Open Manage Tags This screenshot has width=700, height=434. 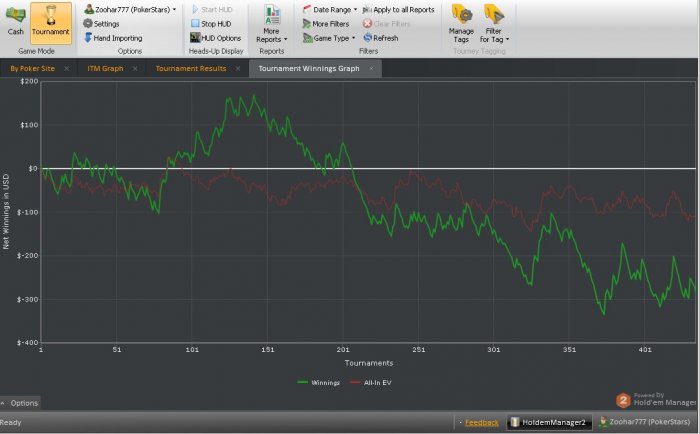[461, 23]
